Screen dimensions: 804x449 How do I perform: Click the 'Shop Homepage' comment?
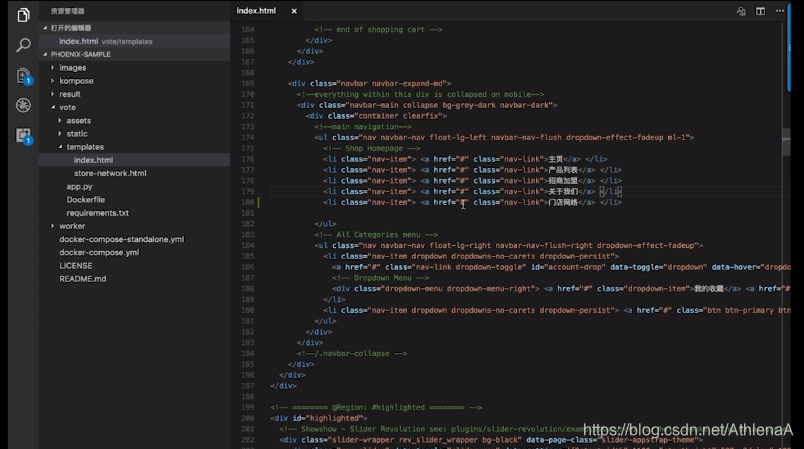tap(371, 149)
